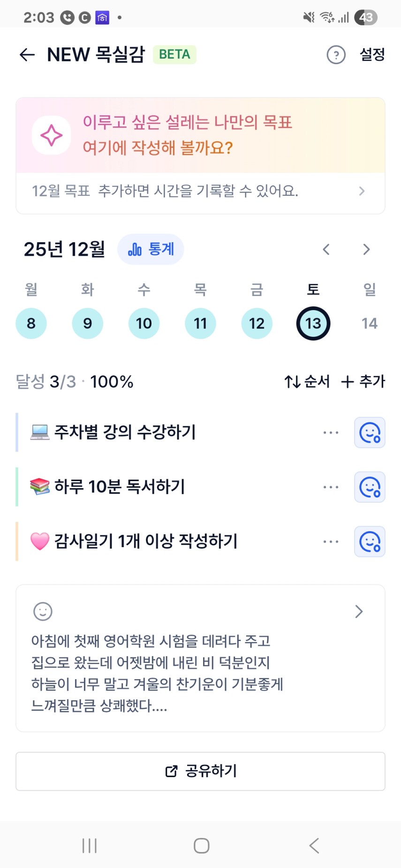Viewport: 401px width, 868px height.
Task: Open 설정 settings
Action: point(372,55)
